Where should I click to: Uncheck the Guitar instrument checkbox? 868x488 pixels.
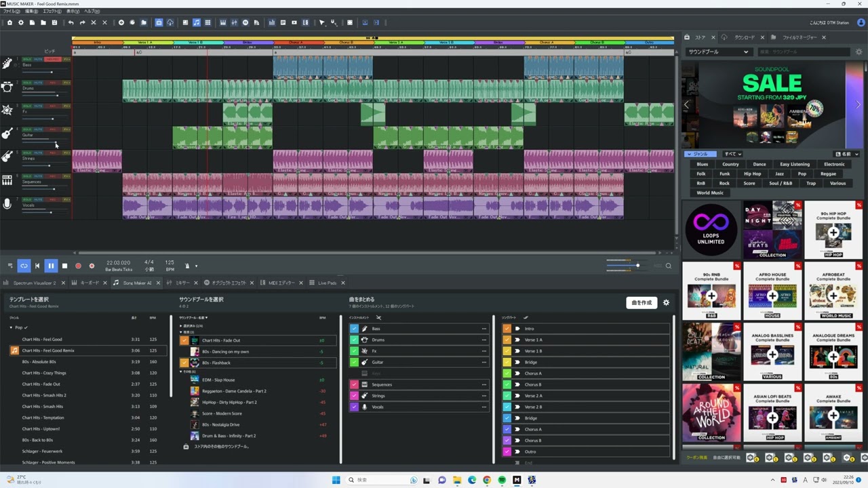pyautogui.click(x=354, y=362)
